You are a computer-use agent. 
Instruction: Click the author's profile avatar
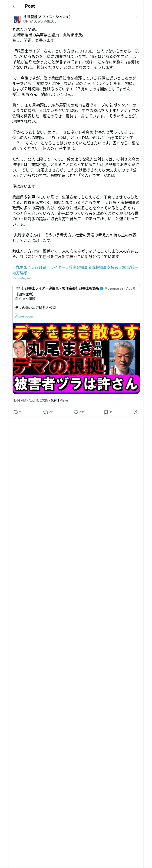[17, 19]
